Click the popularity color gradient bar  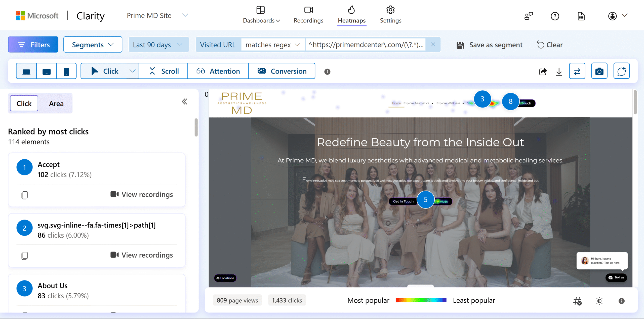coord(421,300)
